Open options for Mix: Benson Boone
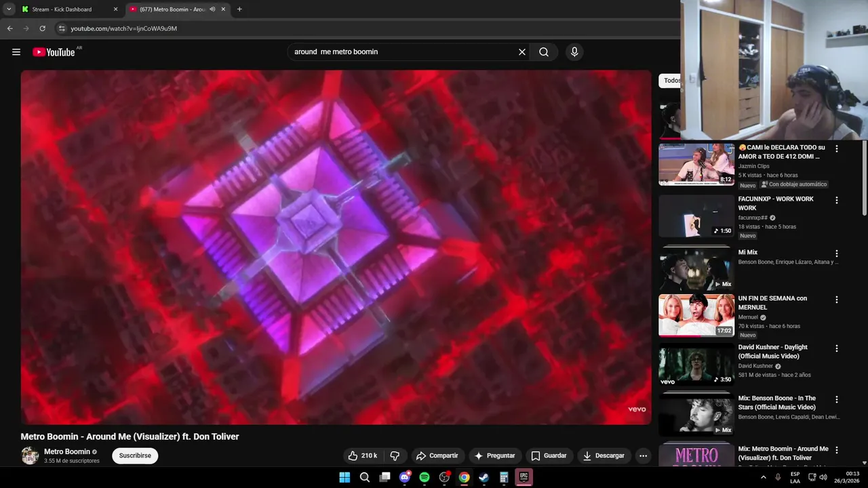The image size is (868, 488). (x=837, y=399)
